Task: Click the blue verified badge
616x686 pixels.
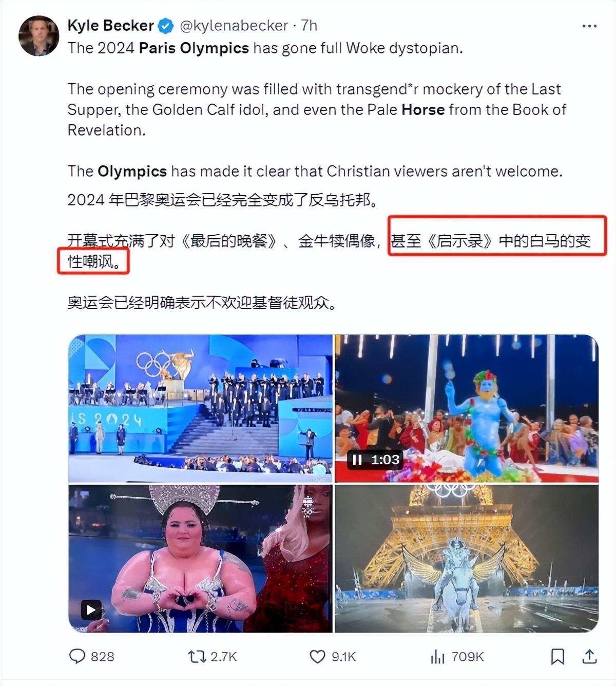Action: [x=165, y=25]
